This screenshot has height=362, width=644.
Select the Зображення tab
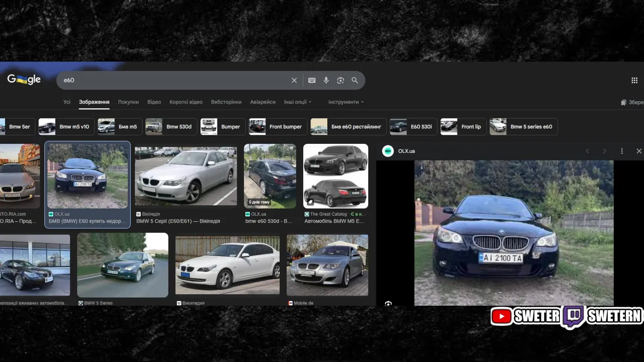pos(94,102)
